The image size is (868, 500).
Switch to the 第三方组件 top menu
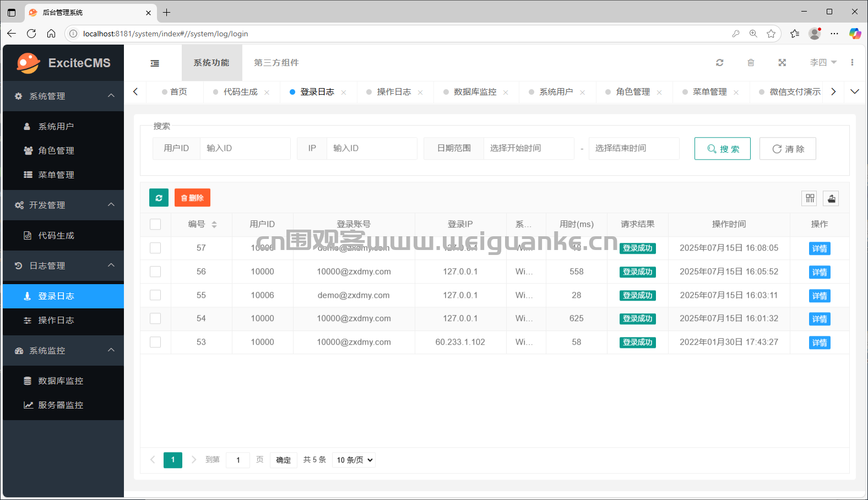click(276, 63)
